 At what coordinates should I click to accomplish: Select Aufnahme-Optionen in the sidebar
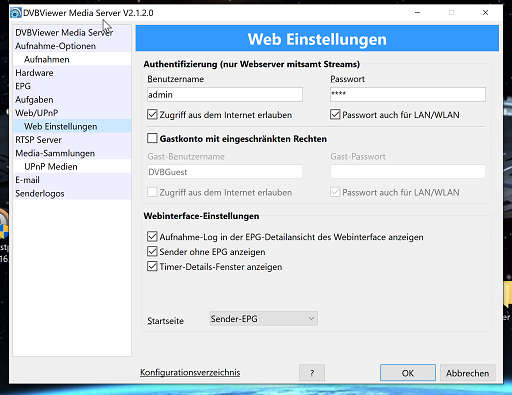(x=72, y=46)
